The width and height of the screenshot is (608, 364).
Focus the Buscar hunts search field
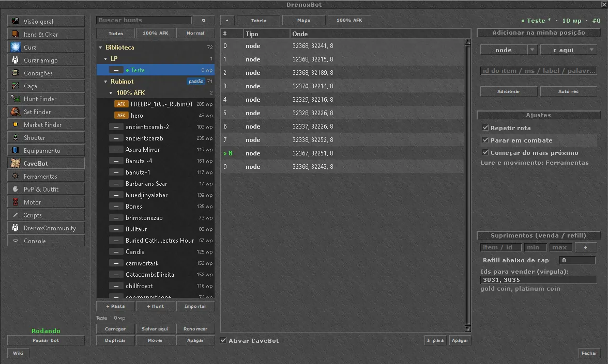144,20
